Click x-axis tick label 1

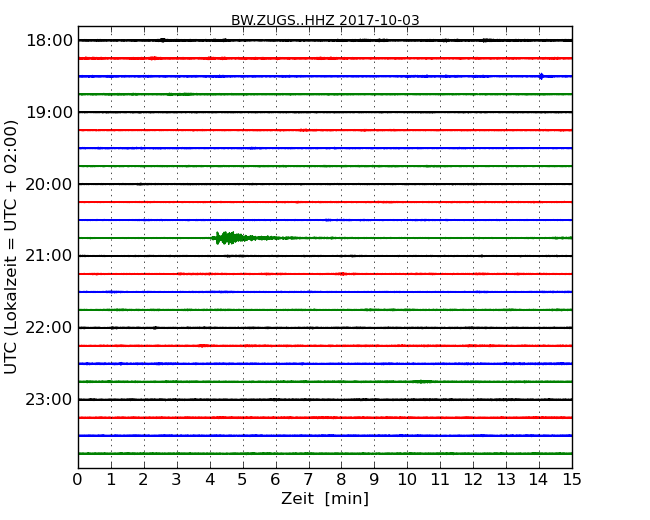(x=111, y=480)
